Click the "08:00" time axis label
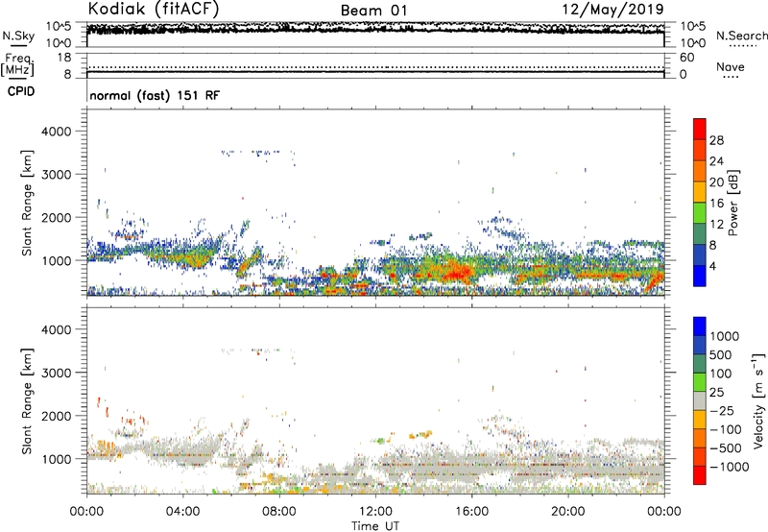The height and width of the screenshot is (532, 768). [279, 512]
